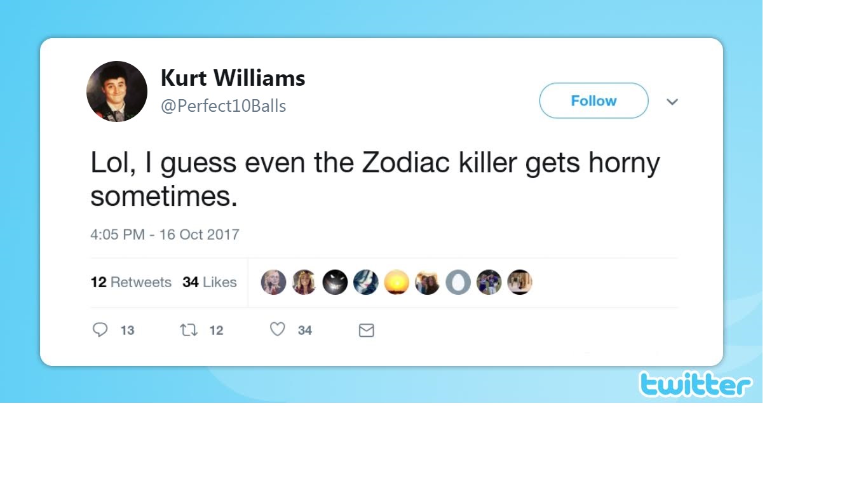Open the last liker avatar in the row
Image resolution: width=868 pixels, height=488 pixels.
point(519,282)
